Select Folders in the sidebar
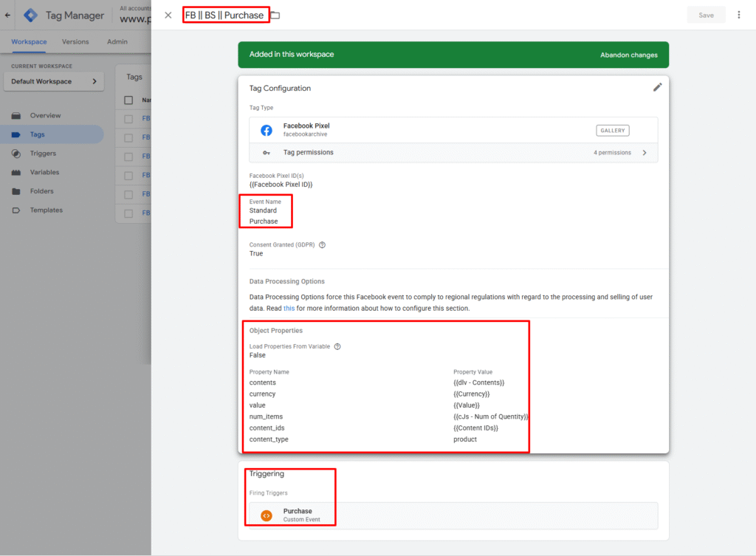Image resolution: width=756 pixels, height=556 pixels. pos(41,191)
